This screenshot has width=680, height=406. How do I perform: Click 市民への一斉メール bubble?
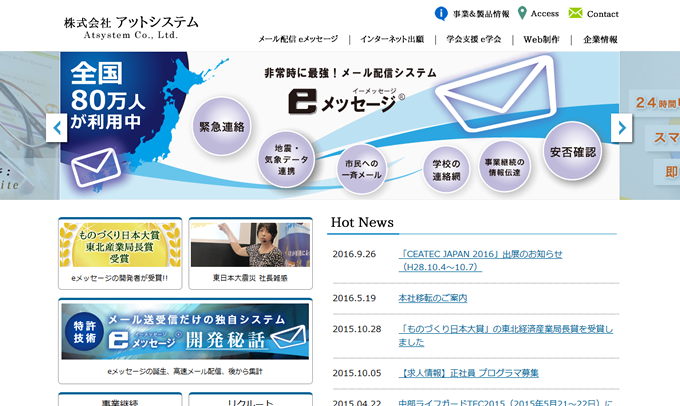[361, 169]
